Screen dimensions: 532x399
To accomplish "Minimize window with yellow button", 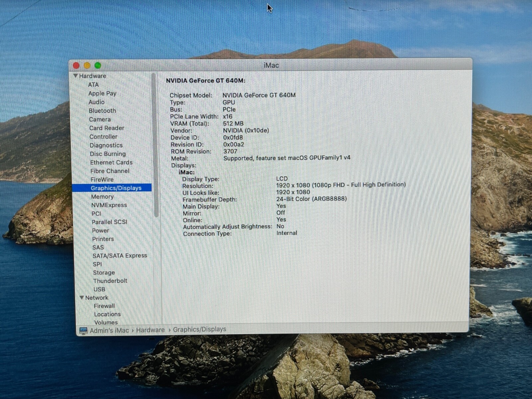I will coord(87,66).
